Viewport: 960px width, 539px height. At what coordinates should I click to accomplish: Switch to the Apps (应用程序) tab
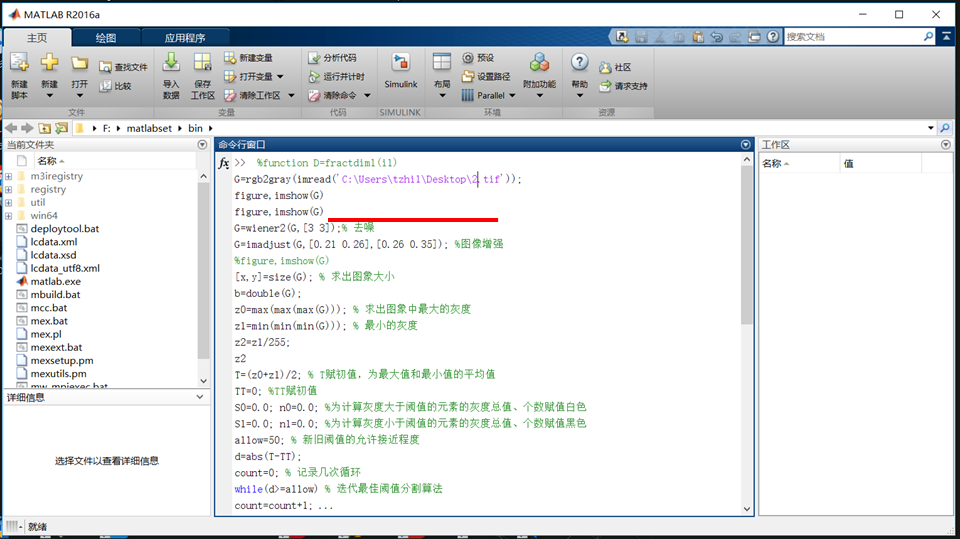(x=184, y=37)
